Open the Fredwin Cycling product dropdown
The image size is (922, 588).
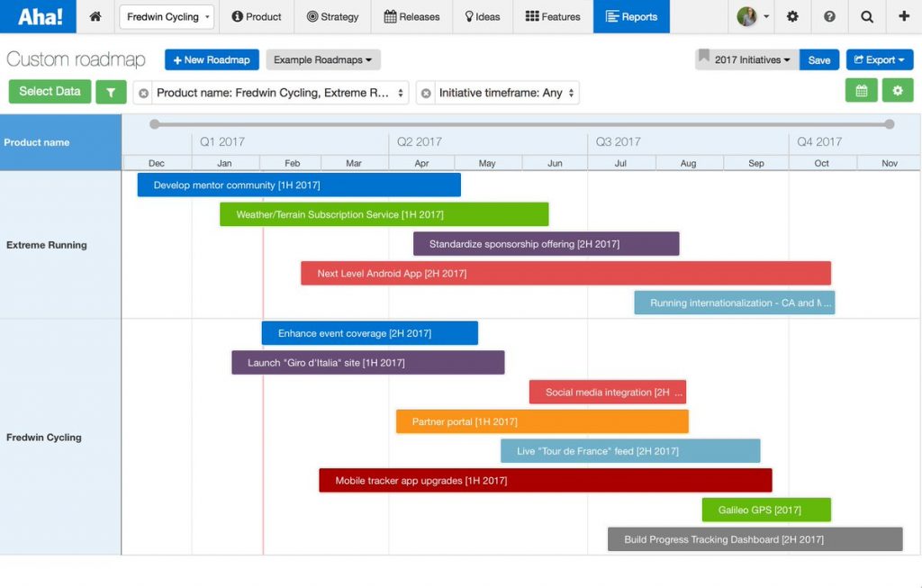pos(167,16)
